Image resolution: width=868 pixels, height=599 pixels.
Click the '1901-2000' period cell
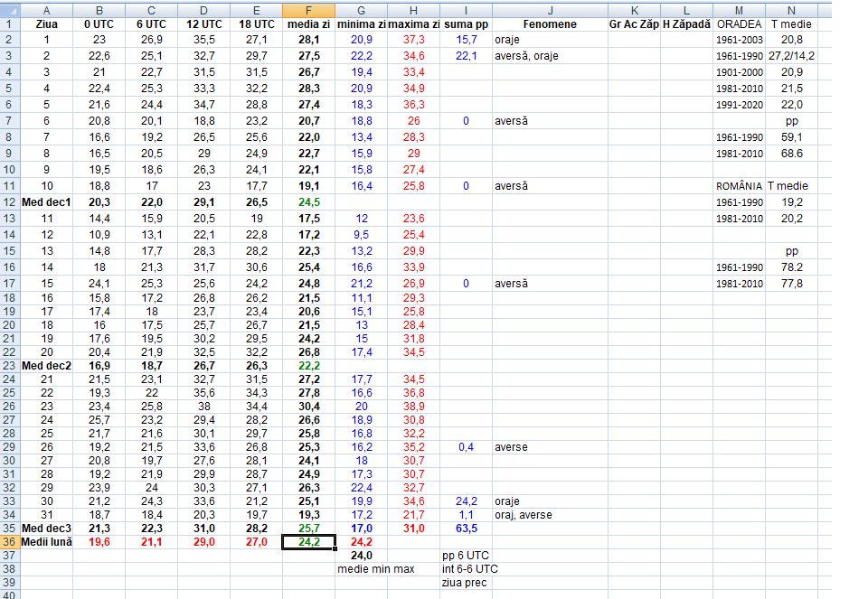[739, 72]
